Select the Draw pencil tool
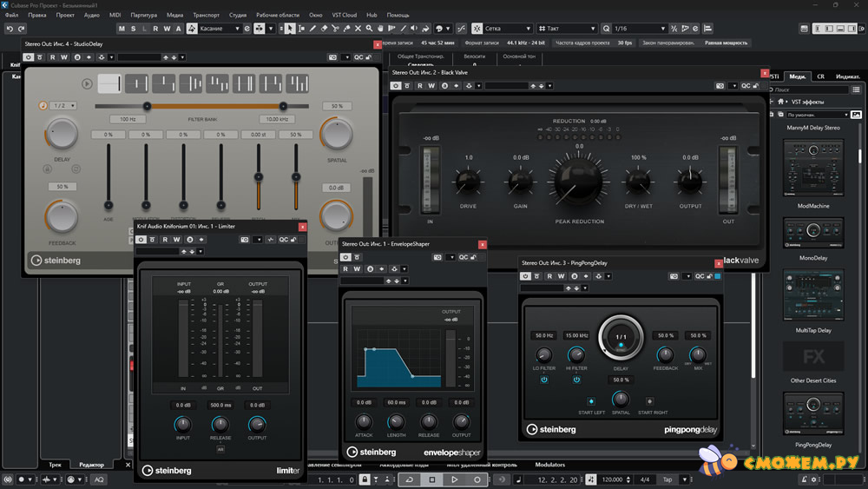 click(312, 29)
